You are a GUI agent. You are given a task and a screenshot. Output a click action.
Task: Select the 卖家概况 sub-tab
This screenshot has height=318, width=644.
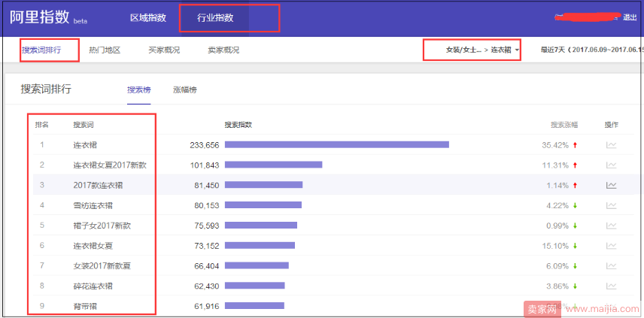click(224, 50)
